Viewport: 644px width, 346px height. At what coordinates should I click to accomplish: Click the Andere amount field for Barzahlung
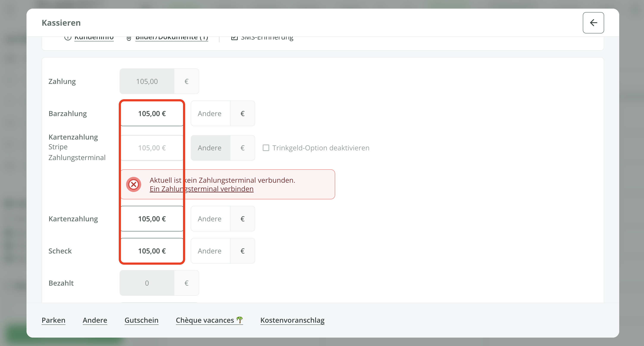click(210, 114)
